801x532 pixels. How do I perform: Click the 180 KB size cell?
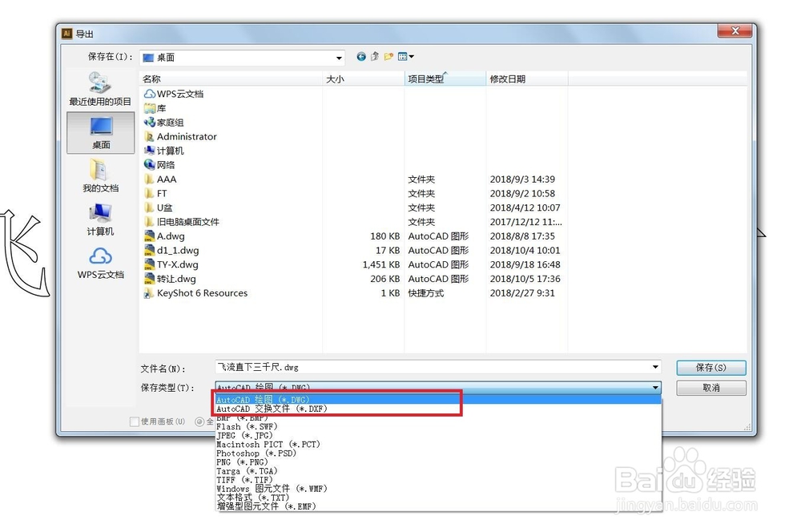tap(385, 236)
